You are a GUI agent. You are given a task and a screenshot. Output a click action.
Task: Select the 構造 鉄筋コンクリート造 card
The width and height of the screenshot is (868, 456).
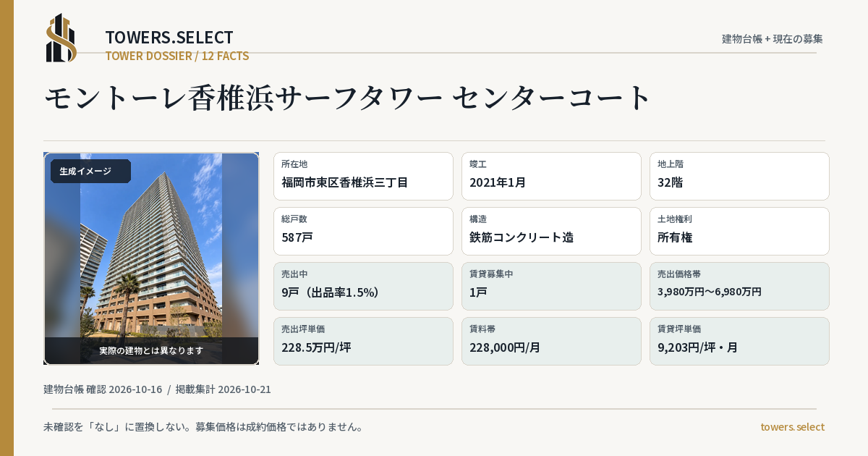tap(551, 231)
